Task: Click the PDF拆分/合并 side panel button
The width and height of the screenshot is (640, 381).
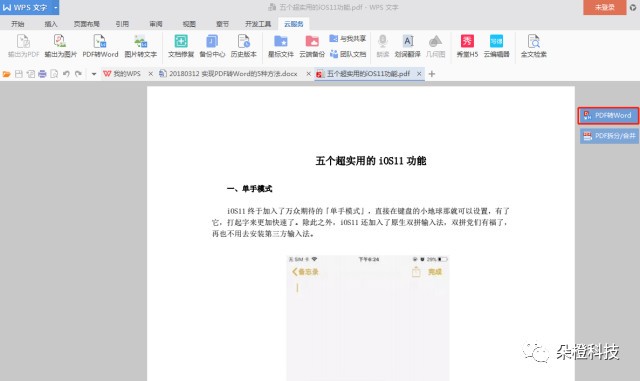Action: [609, 136]
